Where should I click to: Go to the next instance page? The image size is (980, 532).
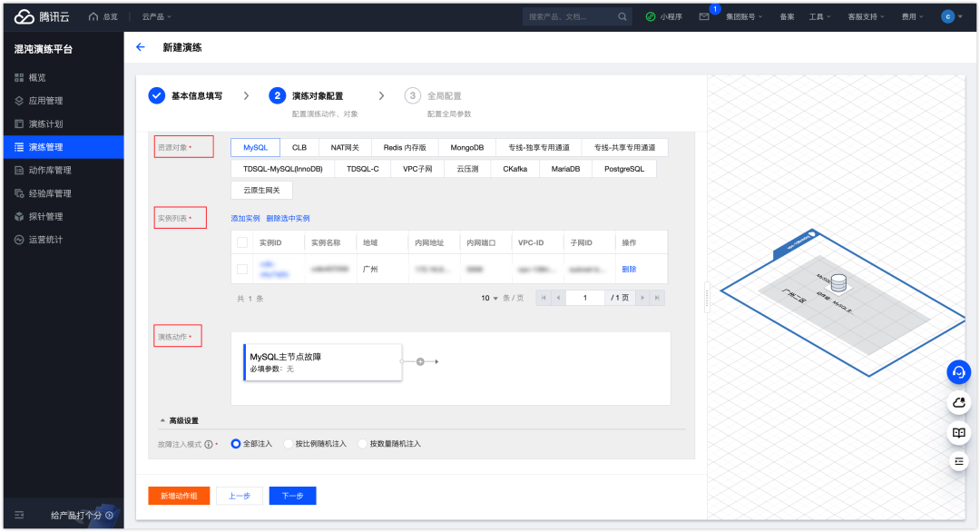pos(642,298)
